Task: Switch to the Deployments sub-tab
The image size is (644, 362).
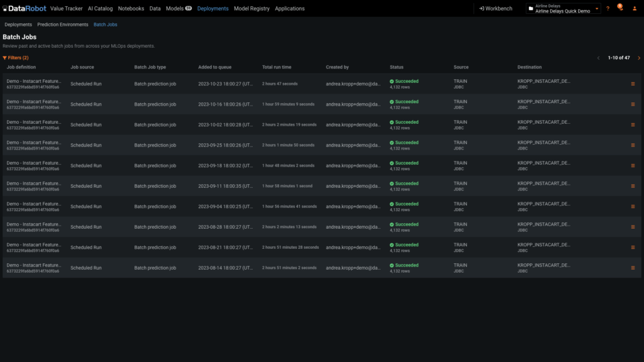Action: click(18, 25)
